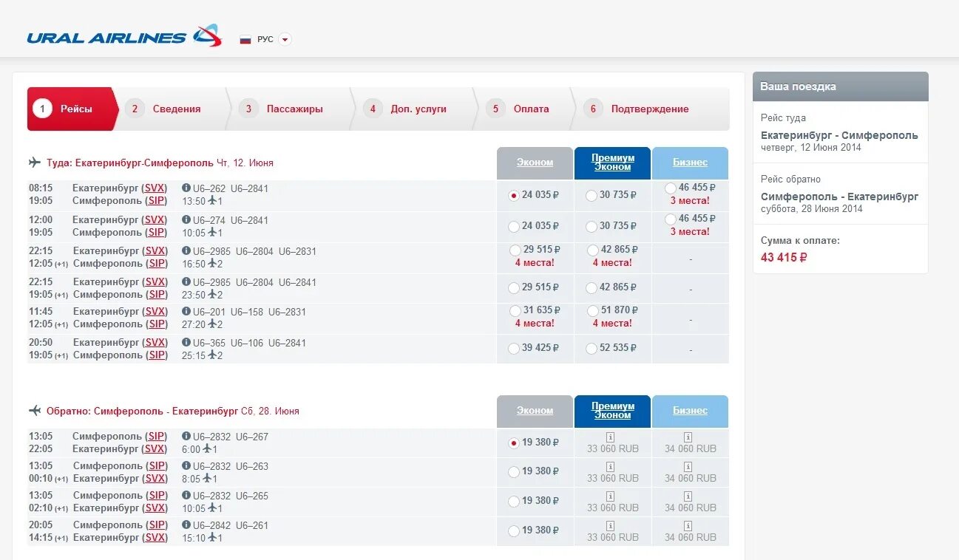Viewport: 959px width, 560px height.
Task: Click info icon for U6-2985 U6-2804 U6-2831
Action: pos(186,250)
